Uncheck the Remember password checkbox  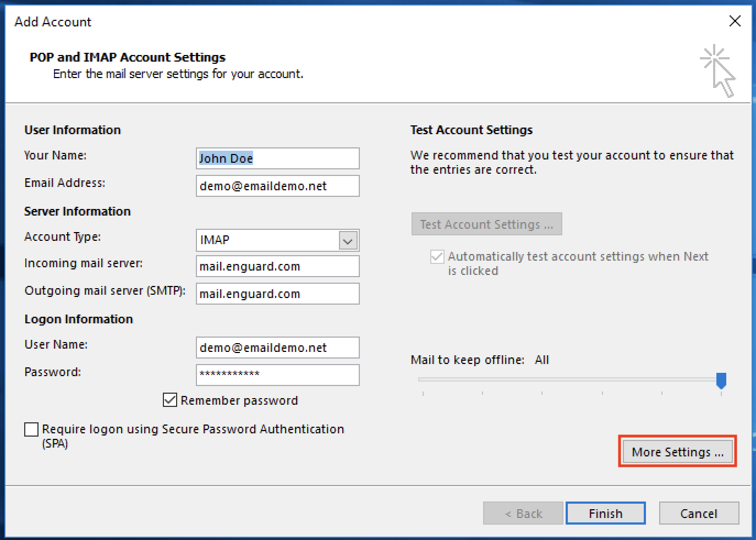click(170, 400)
